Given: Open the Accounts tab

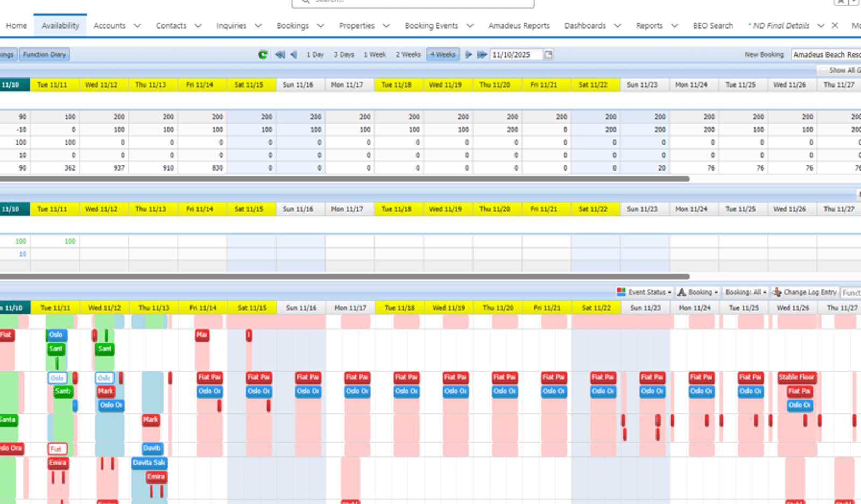Looking at the screenshot, I should (109, 25).
